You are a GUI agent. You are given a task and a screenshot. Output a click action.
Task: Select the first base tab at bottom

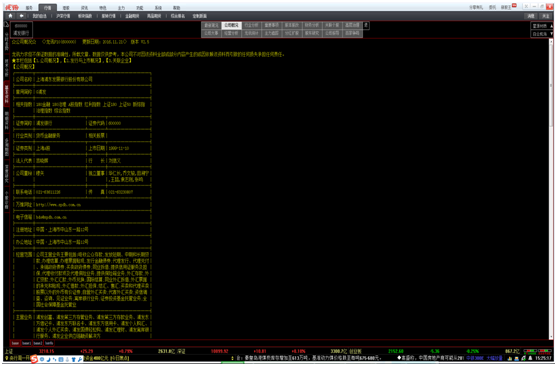[15, 343]
